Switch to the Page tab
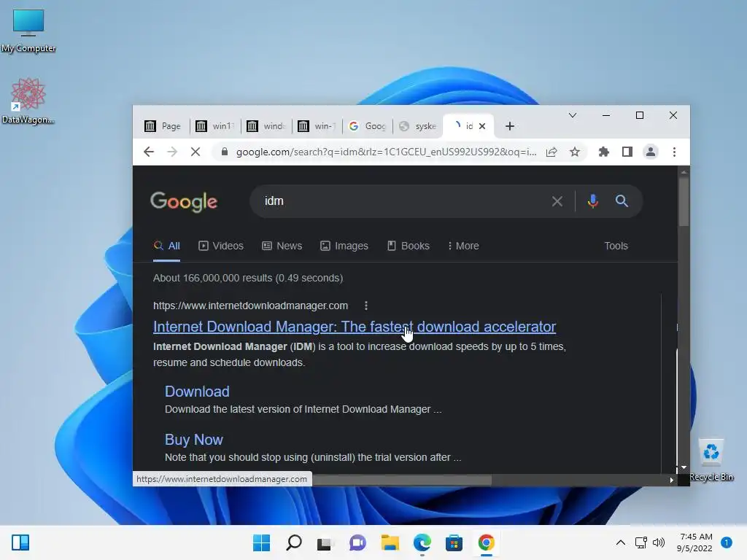The width and height of the screenshot is (747, 560). pos(163,126)
